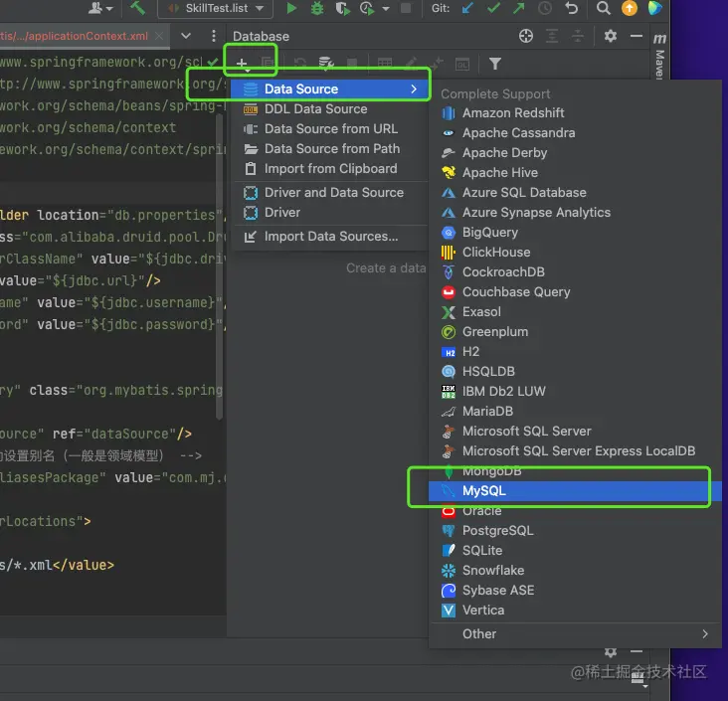Click the green Run button
The width and height of the screenshot is (728, 701).
click(x=291, y=8)
